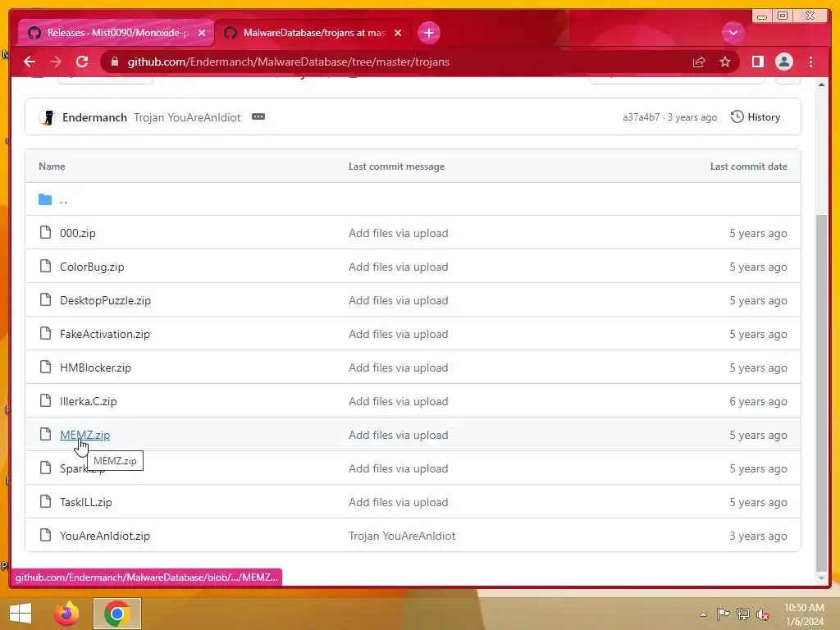The height and width of the screenshot is (630, 840).
Task: Open network tray icon
Action: (x=743, y=614)
